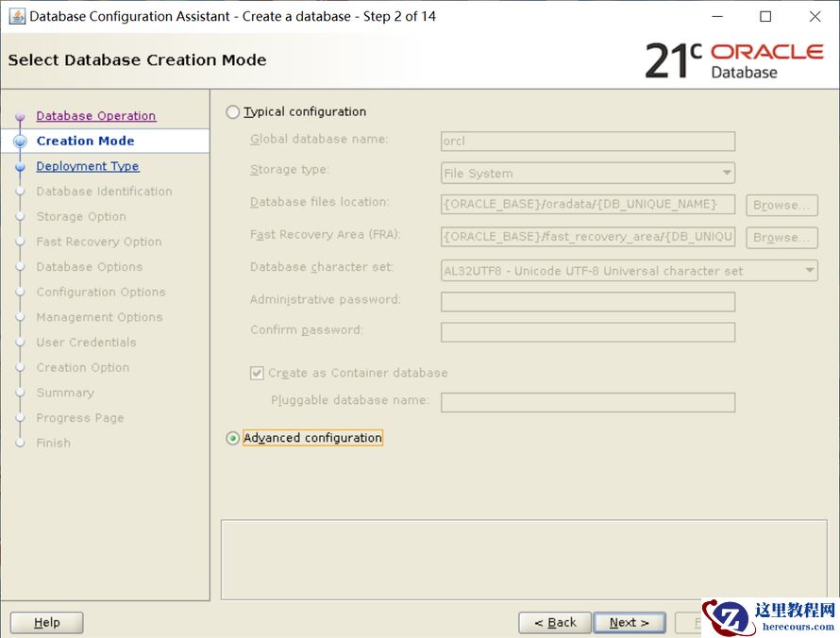Click the Java window icon in title bar
Image resolution: width=840 pixels, height=638 pixels.
coord(17,17)
